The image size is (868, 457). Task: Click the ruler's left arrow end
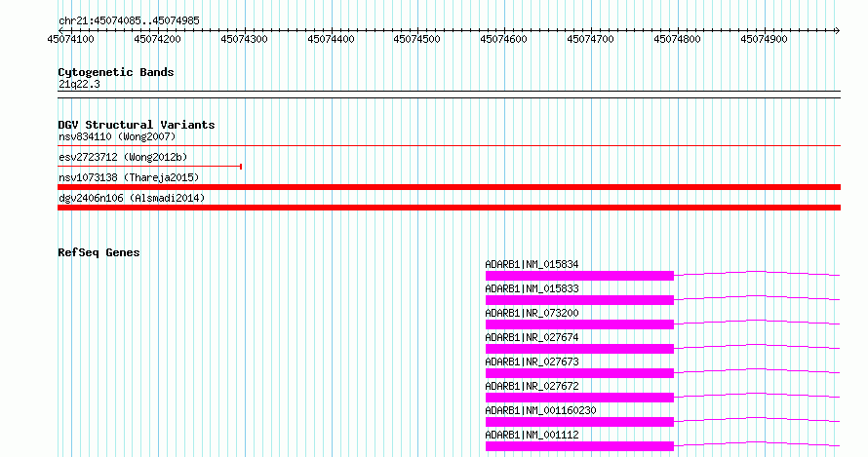(60, 30)
